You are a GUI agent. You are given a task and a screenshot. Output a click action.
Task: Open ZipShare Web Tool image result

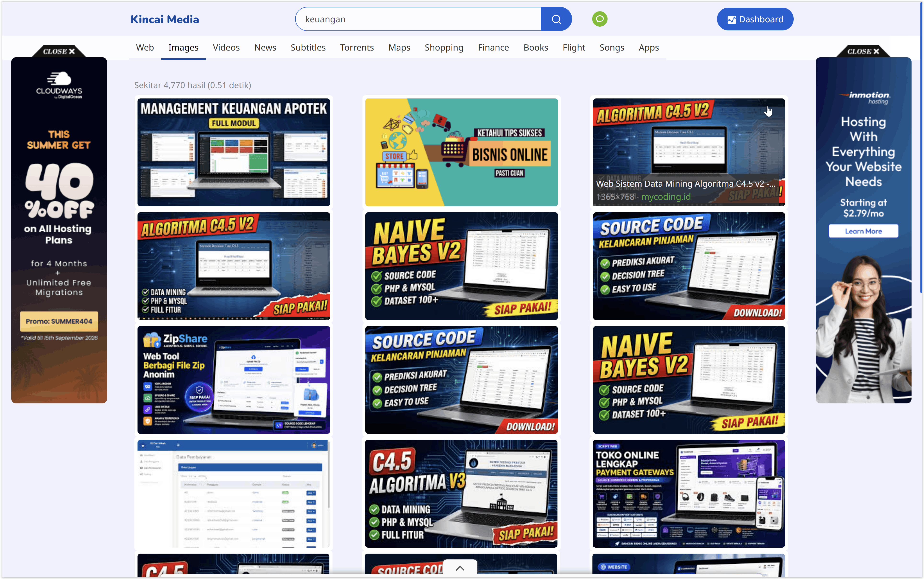point(234,379)
